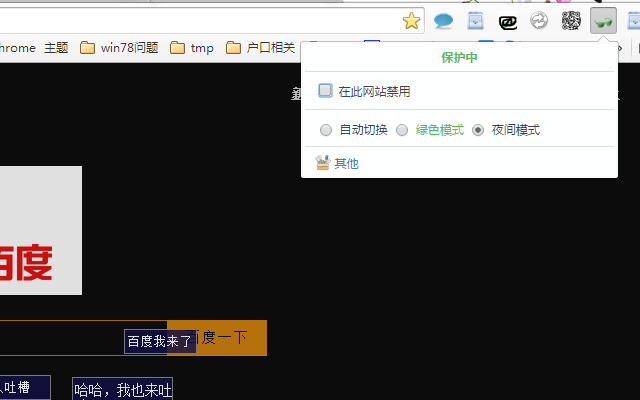This screenshot has height=400, width=640.
Task: Click the 吐槽 comment box
Action: [x=25, y=388]
